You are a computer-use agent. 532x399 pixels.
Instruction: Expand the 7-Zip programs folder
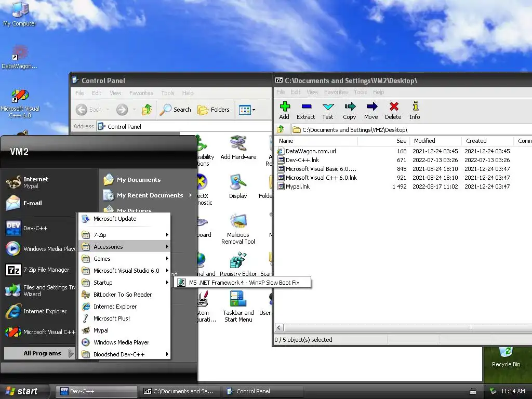(125, 234)
